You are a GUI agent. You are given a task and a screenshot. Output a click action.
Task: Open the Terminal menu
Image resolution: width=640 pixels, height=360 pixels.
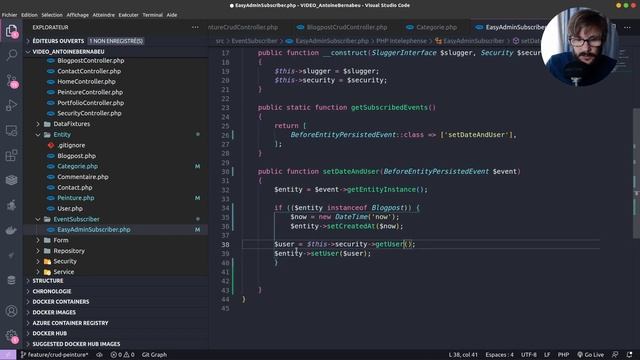click(x=153, y=15)
